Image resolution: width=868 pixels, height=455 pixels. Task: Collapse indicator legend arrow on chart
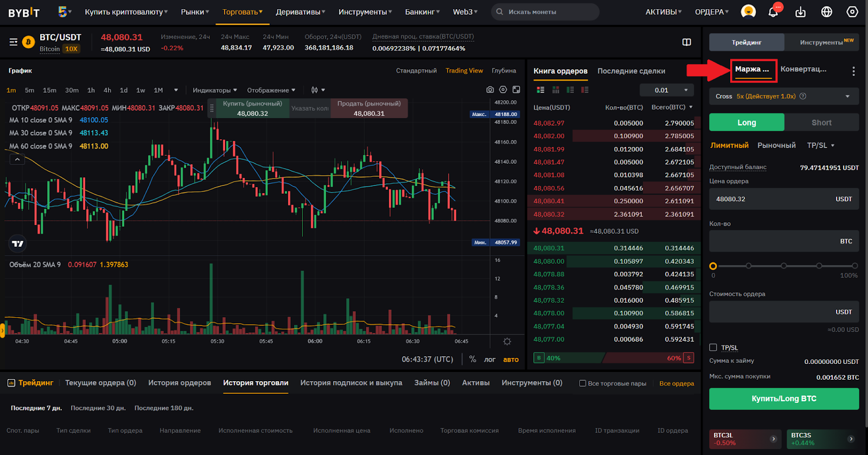(17, 159)
